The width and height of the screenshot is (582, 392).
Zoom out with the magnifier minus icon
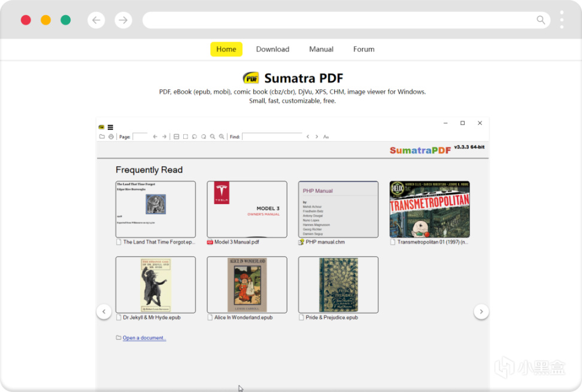213,136
